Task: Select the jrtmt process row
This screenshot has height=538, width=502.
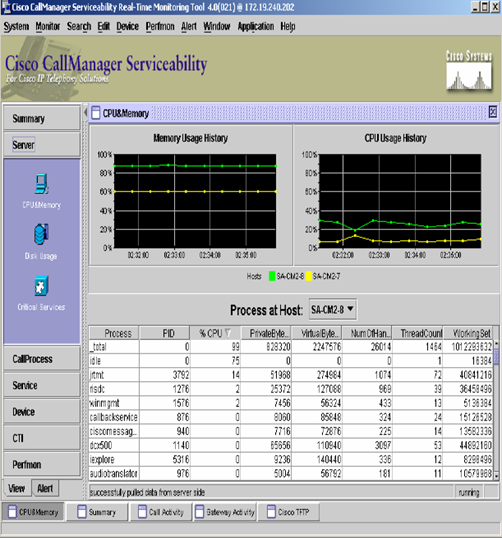Action: (x=291, y=375)
